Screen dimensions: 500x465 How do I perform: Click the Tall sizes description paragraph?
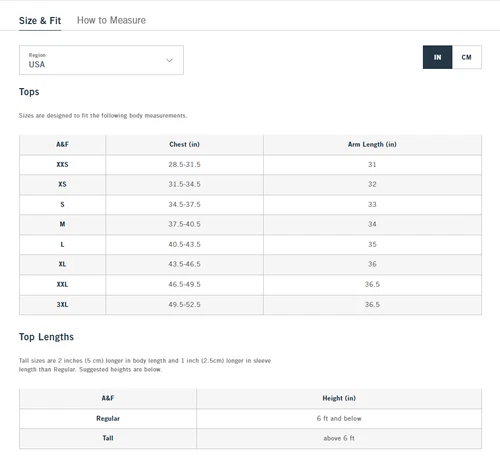click(145, 365)
